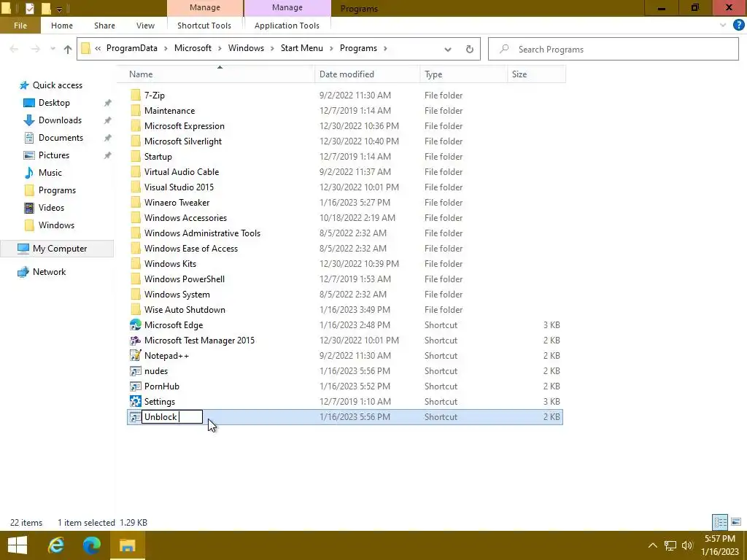Click the Quick access star icon
This screenshot has height=560, width=747.
[24, 86]
